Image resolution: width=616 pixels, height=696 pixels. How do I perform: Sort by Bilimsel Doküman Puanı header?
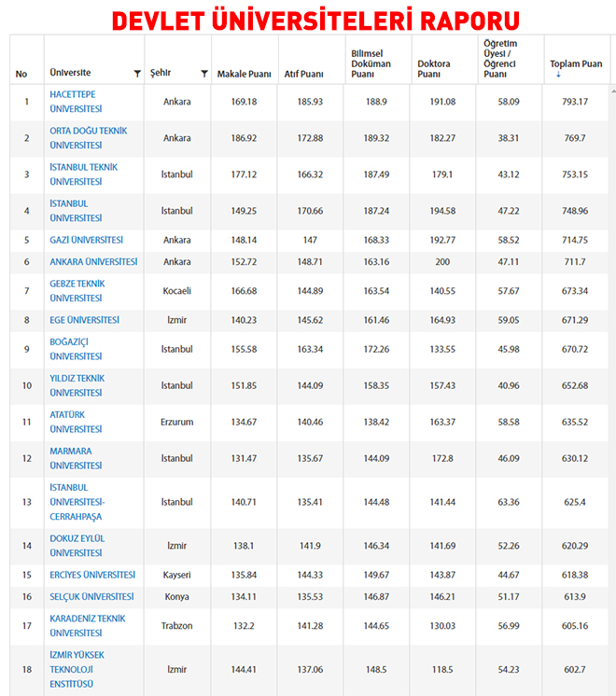[x=371, y=64]
